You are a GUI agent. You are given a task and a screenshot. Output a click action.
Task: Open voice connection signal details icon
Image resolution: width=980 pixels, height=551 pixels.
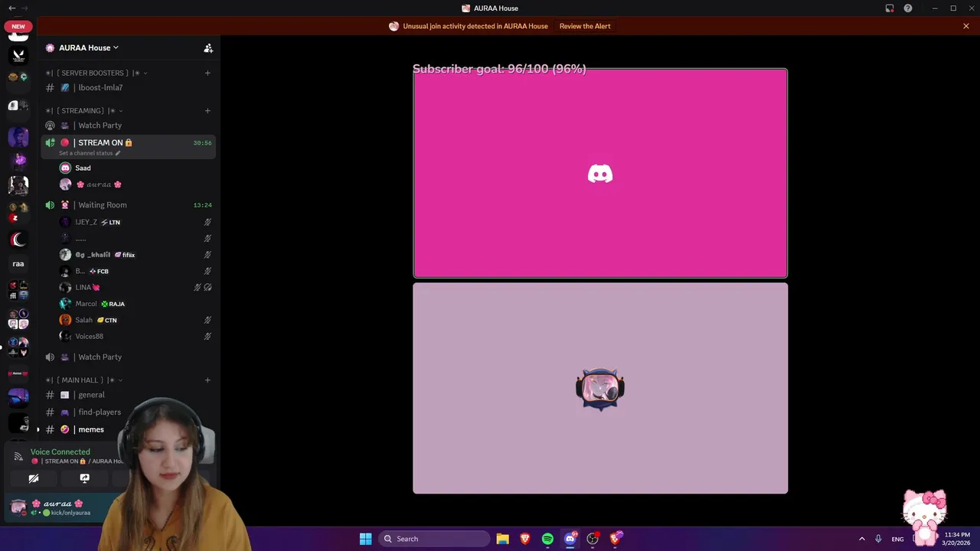click(18, 456)
